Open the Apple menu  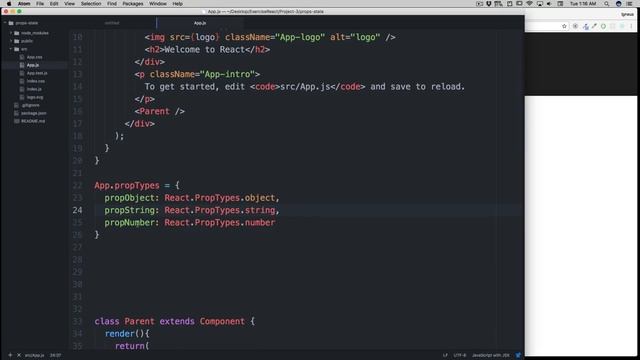9,4
